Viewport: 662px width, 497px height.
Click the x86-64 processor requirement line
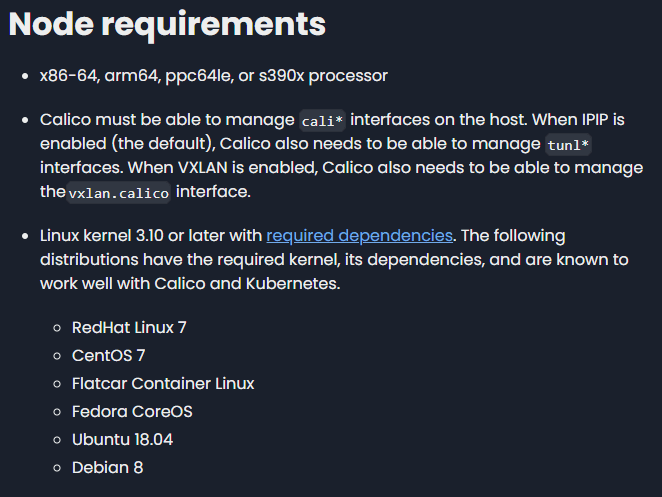(213, 76)
